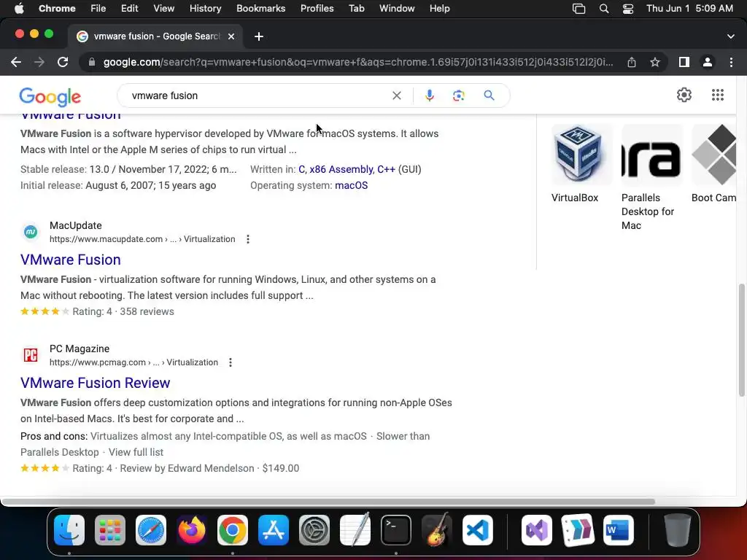This screenshot has width=747, height=560.
Task: Open the Chrome profile icon
Action: 708,62
